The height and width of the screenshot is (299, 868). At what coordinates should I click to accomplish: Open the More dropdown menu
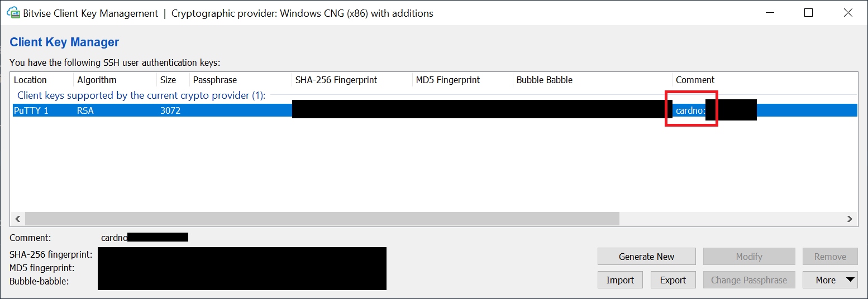tap(829, 280)
